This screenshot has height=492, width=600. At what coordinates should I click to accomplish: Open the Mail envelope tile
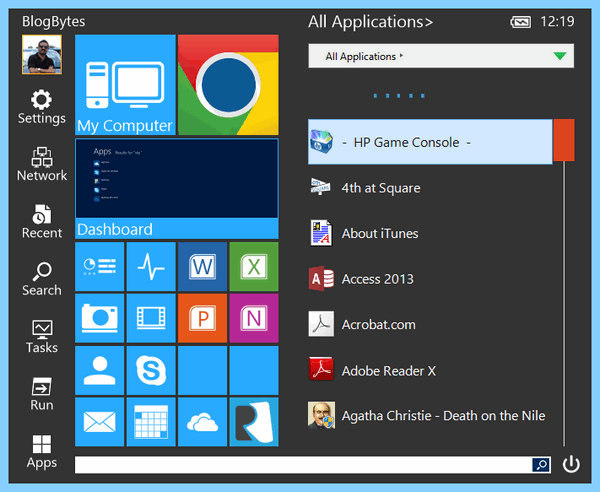point(99,422)
